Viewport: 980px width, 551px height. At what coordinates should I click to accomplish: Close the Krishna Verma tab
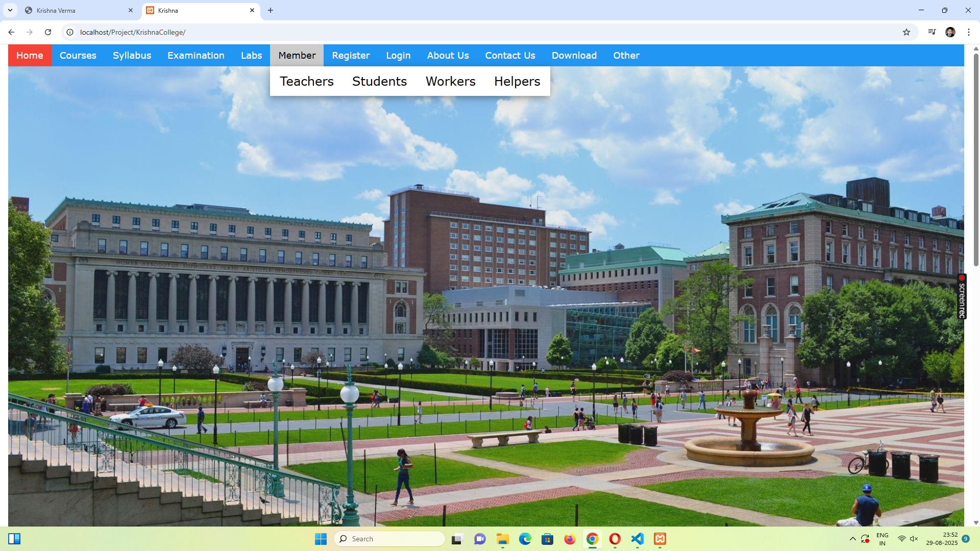click(131, 10)
